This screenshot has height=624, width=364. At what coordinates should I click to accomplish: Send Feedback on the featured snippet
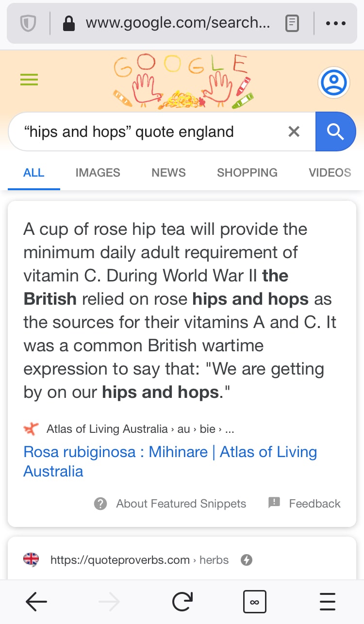tap(314, 504)
